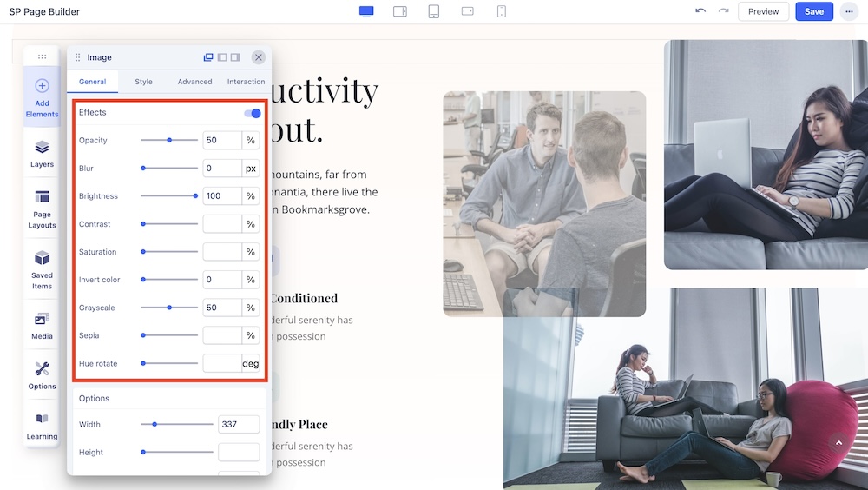Switch to the Style tab
The height and width of the screenshot is (490, 868).
(x=143, y=82)
